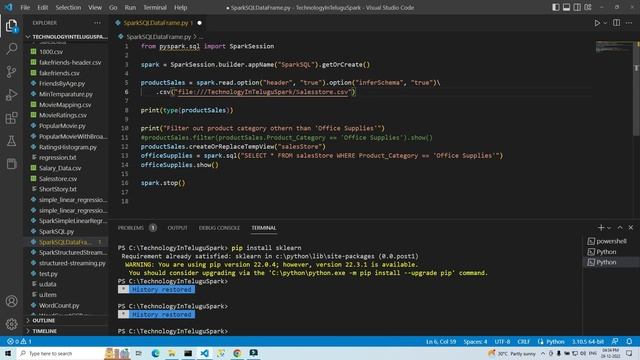Open Explorer Views and More Actions ellipsis
Image resolution: width=640 pixels, height=360 pixels.
point(97,23)
